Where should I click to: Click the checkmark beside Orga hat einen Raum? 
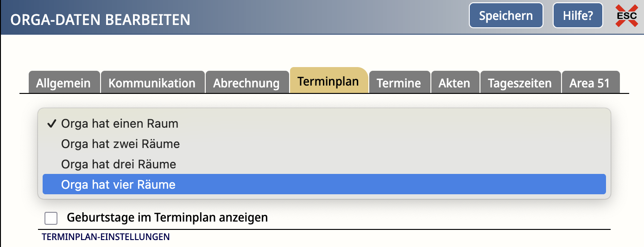(x=51, y=124)
